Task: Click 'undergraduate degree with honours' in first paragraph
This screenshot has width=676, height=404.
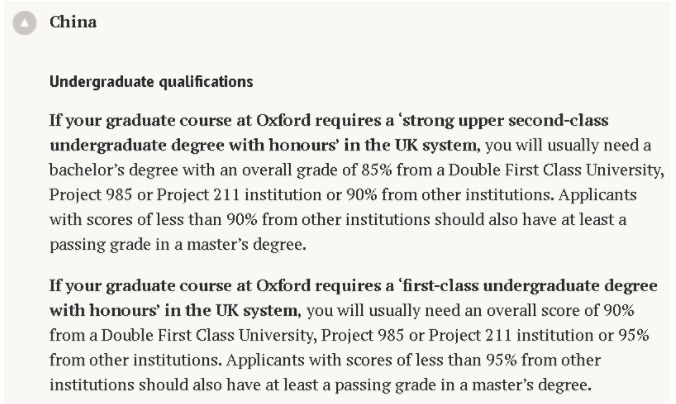Action: click(193, 145)
